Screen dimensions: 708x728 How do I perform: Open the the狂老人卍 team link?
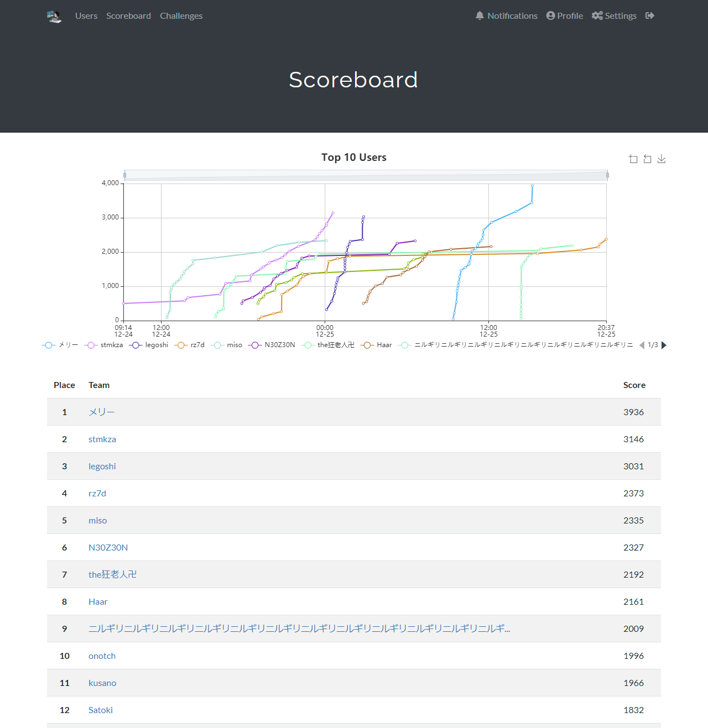(112, 574)
